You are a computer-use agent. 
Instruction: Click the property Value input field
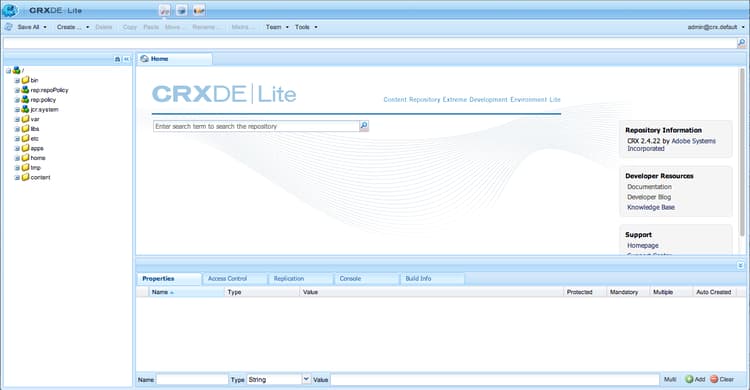pyautogui.click(x=495, y=379)
